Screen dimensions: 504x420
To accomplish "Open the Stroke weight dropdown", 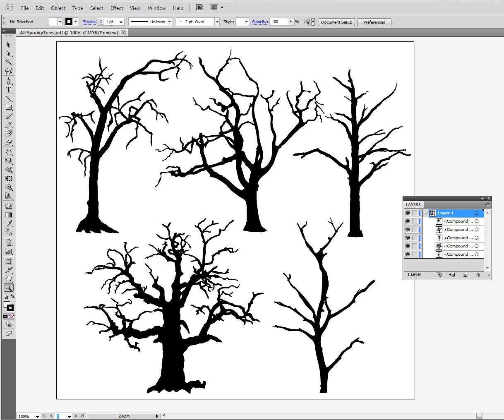I will point(122,22).
